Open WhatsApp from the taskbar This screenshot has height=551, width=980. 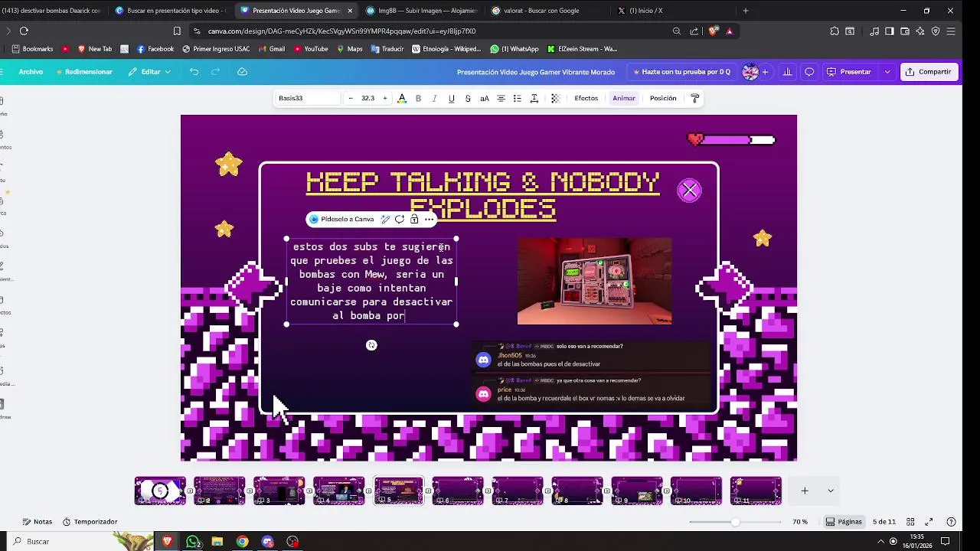pyautogui.click(x=193, y=542)
